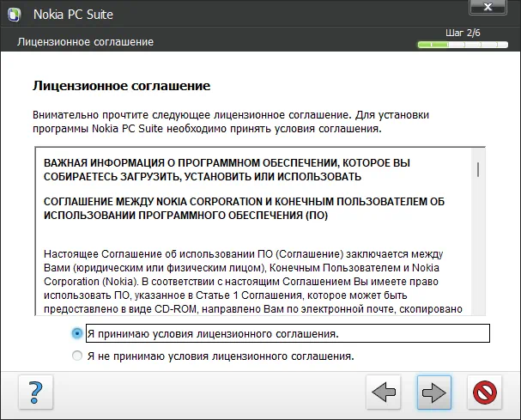The height and width of the screenshot is (420, 521).
Task: Cancel installation with the red prohibition icon
Action: coord(484,393)
